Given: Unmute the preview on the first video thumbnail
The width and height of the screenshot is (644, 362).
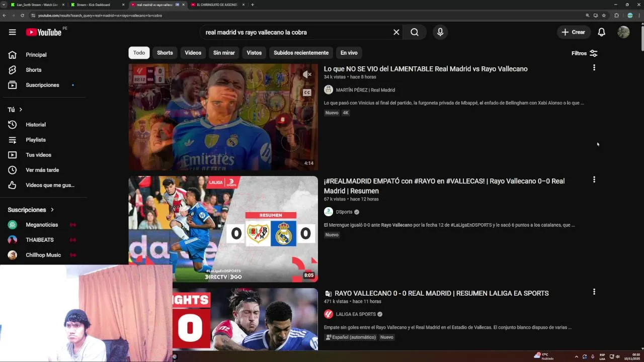Looking at the screenshot, I should (x=307, y=74).
